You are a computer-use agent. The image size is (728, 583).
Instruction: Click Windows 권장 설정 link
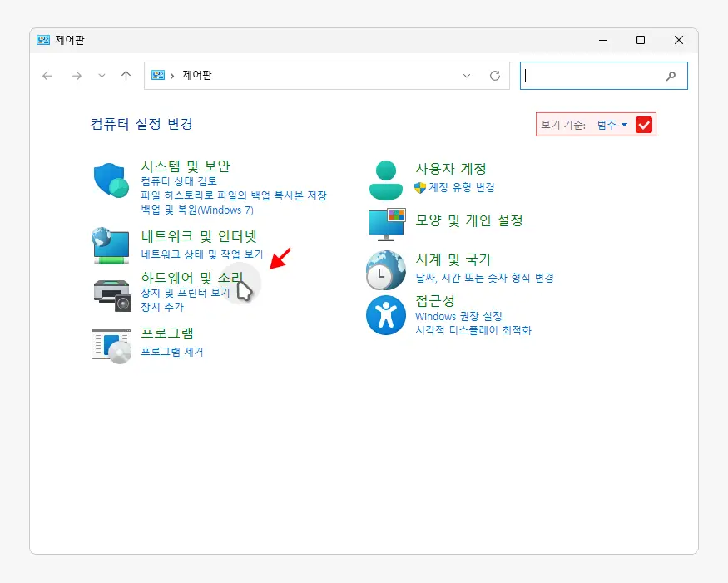(x=458, y=316)
